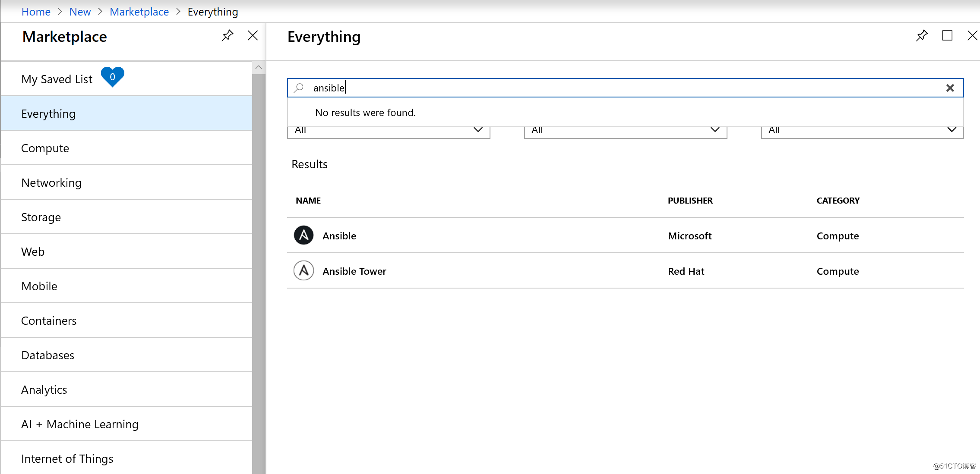Select the Databases category
Image resolution: width=980 pixels, height=474 pixels.
pyautogui.click(x=126, y=355)
